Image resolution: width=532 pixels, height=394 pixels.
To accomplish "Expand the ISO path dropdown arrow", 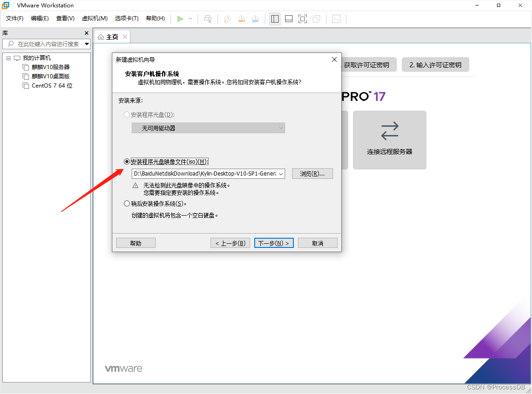I will [281, 174].
